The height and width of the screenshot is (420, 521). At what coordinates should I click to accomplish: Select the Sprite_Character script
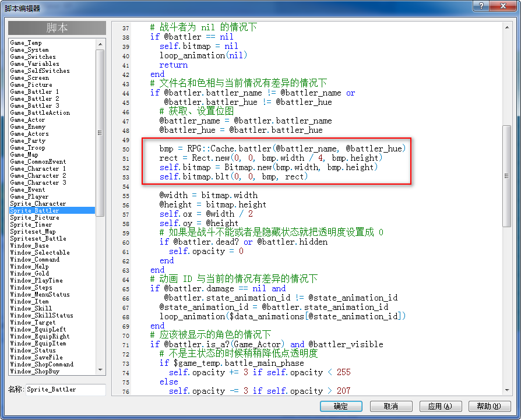[x=38, y=203]
